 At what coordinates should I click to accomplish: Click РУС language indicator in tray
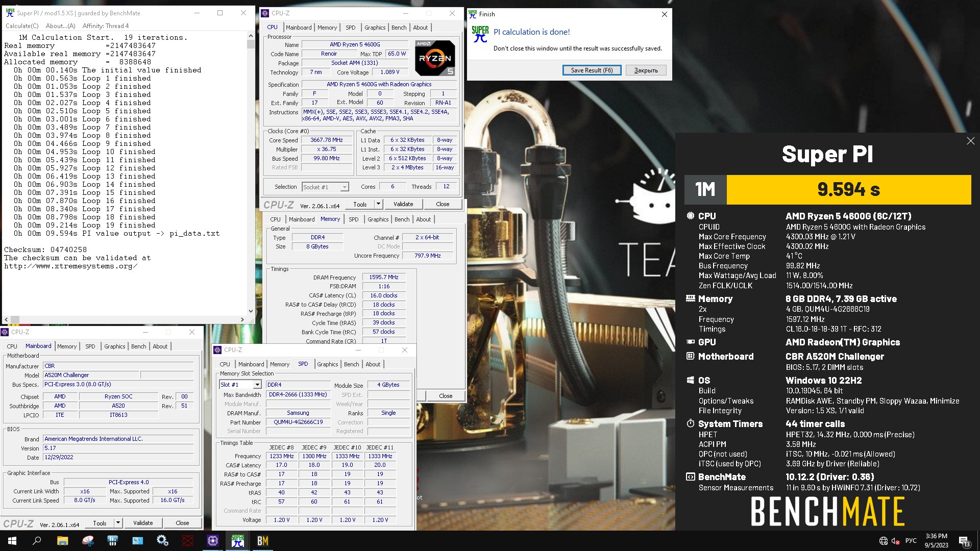click(911, 541)
